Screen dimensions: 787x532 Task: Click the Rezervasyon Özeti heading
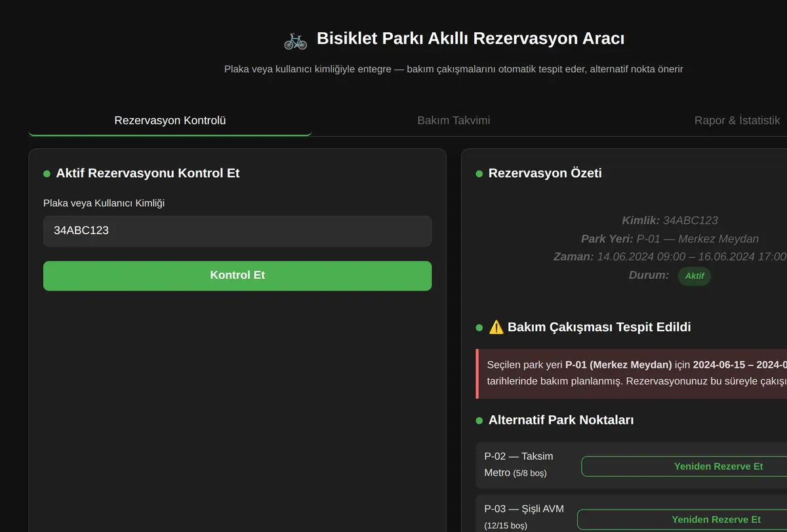click(545, 173)
